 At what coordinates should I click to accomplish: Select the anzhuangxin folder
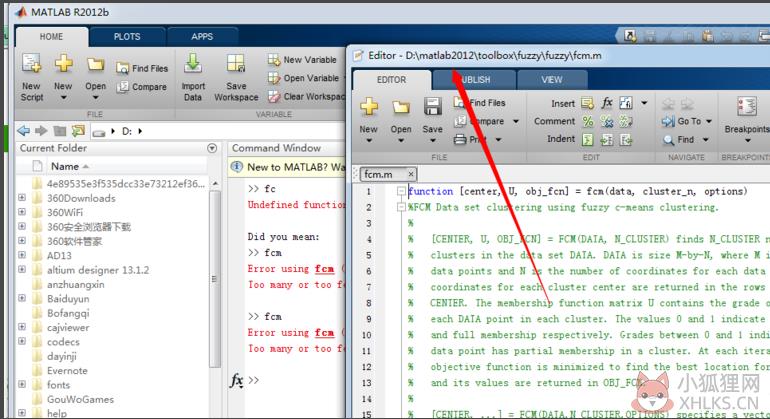coord(76,284)
